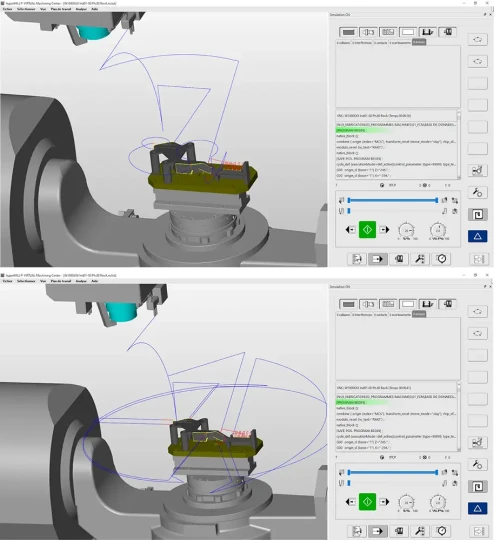
Task: Start simulation with green play button, upper window
Action: tap(367, 229)
